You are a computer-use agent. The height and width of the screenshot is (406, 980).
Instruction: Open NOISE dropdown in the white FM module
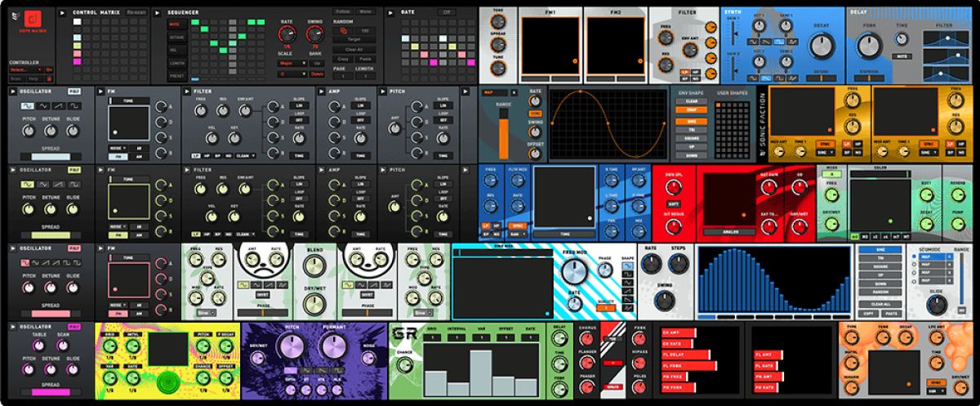[x=118, y=148]
